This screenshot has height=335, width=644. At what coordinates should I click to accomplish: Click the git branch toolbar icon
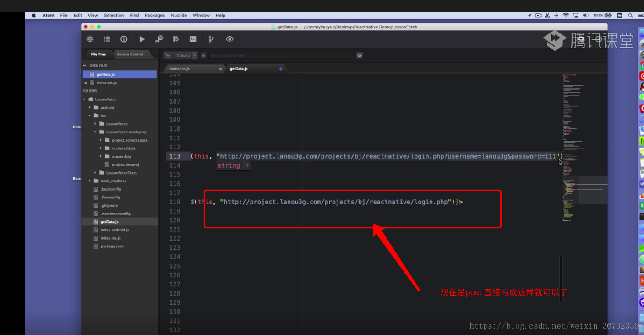click(211, 39)
